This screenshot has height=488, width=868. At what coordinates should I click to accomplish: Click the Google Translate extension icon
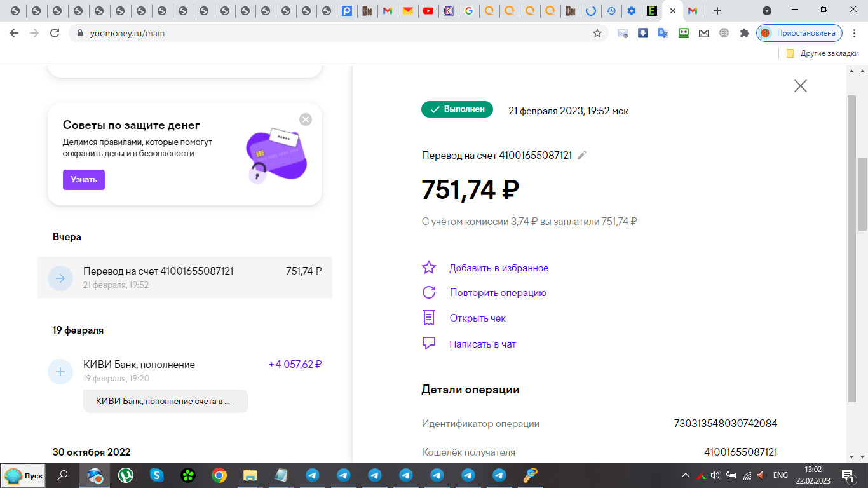click(x=663, y=33)
